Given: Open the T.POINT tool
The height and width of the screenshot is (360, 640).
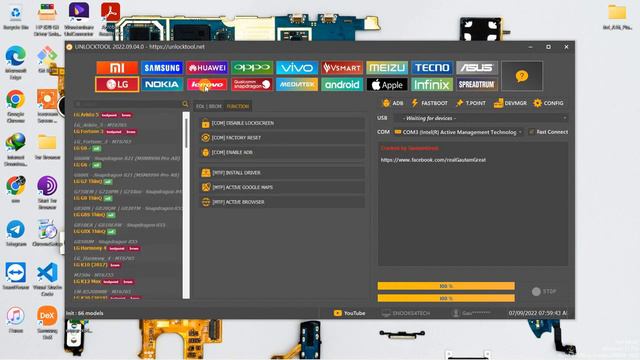Looking at the screenshot, I should point(471,103).
